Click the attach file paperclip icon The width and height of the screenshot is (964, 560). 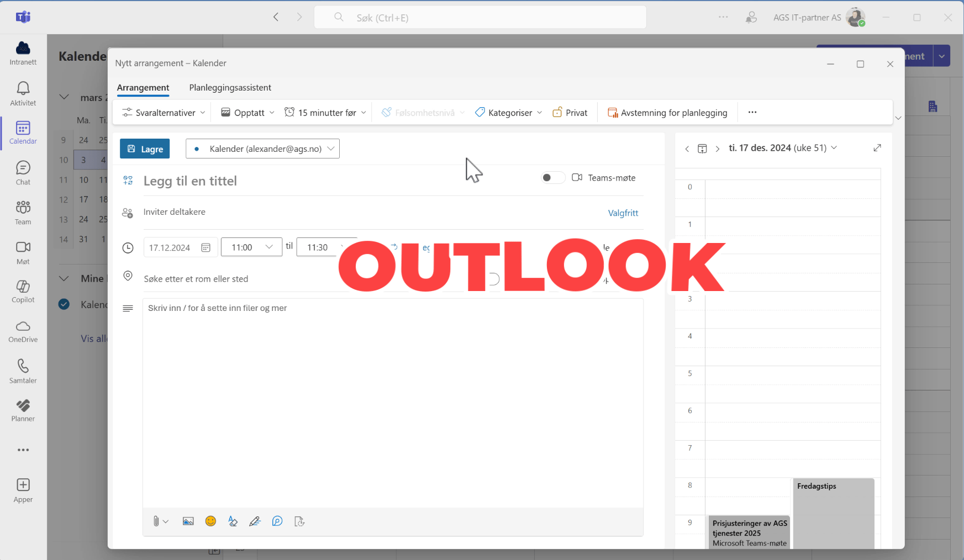(x=156, y=521)
